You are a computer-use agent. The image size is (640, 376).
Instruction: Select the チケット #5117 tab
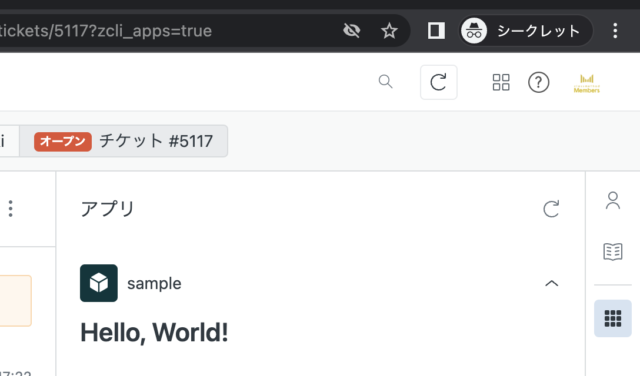(x=124, y=141)
